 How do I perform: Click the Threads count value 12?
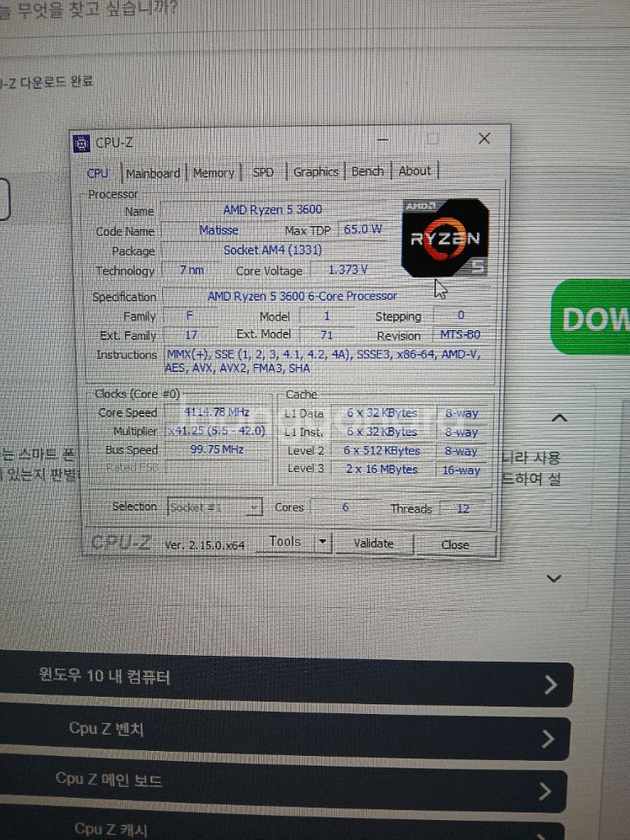pyautogui.click(x=464, y=509)
